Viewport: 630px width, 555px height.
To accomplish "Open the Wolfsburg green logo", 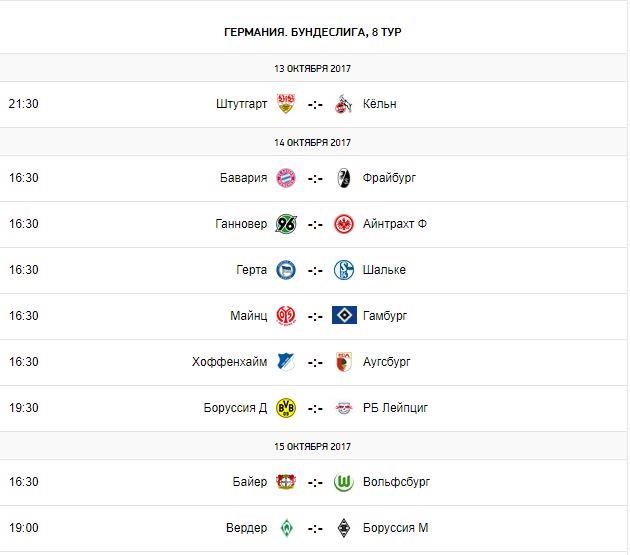I will coord(344,482).
